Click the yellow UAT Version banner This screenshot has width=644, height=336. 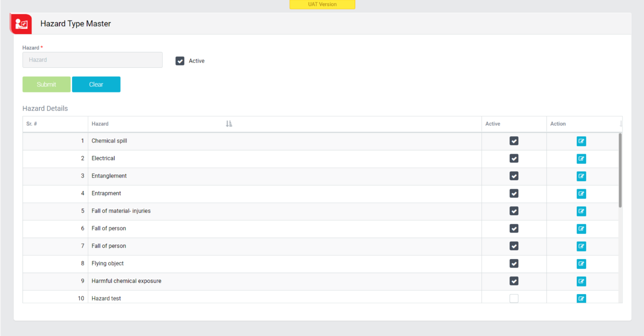pyautogui.click(x=322, y=4)
